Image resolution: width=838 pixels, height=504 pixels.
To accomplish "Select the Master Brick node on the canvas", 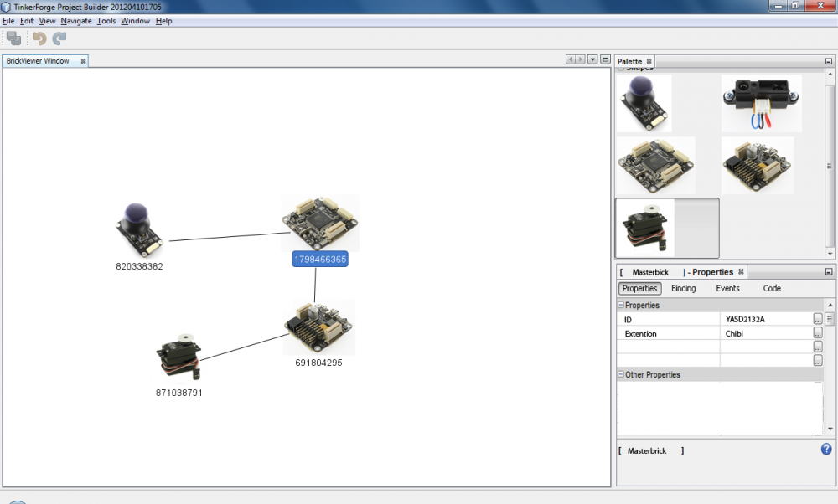I will point(320,223).
